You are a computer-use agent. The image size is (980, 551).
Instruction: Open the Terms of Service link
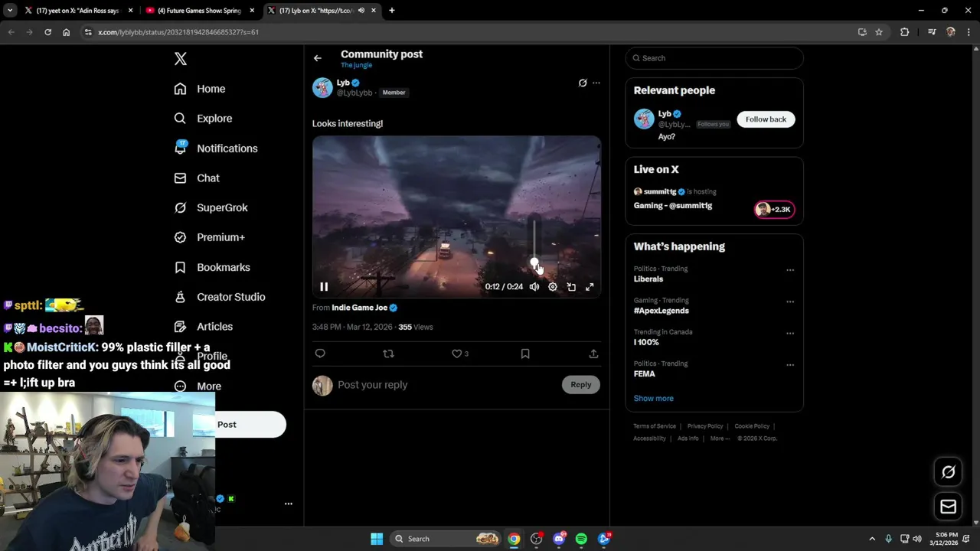pos(655,426)
